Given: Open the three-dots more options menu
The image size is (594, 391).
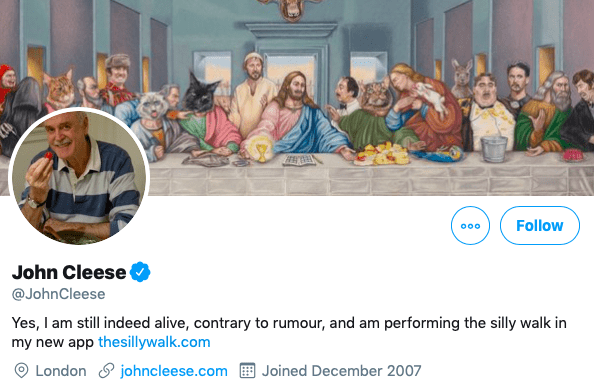Looking at the screenshot, I should [470, 225].
